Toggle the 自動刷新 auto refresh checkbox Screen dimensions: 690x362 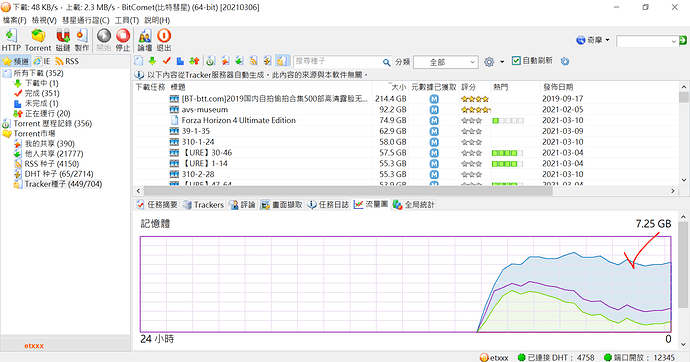(516, 61)
